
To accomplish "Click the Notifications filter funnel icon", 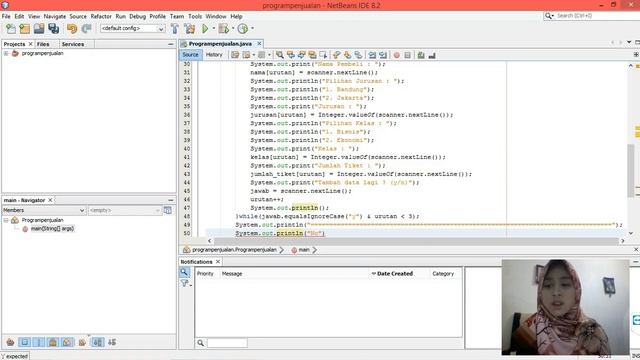I will pos(185,283).
